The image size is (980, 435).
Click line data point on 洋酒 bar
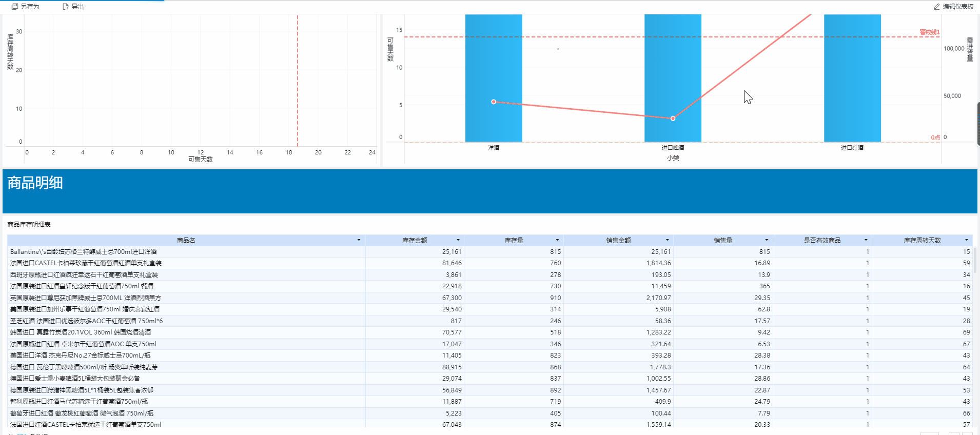pos(494,102)
